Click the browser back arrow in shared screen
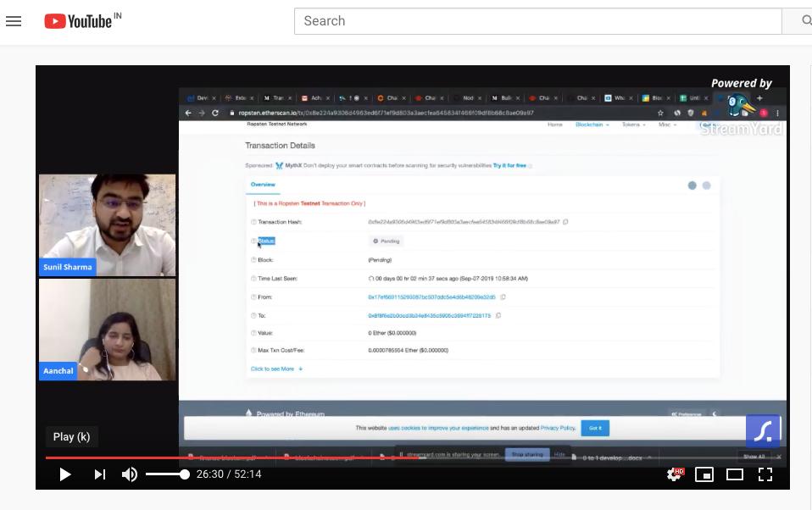 pos(188,113)
